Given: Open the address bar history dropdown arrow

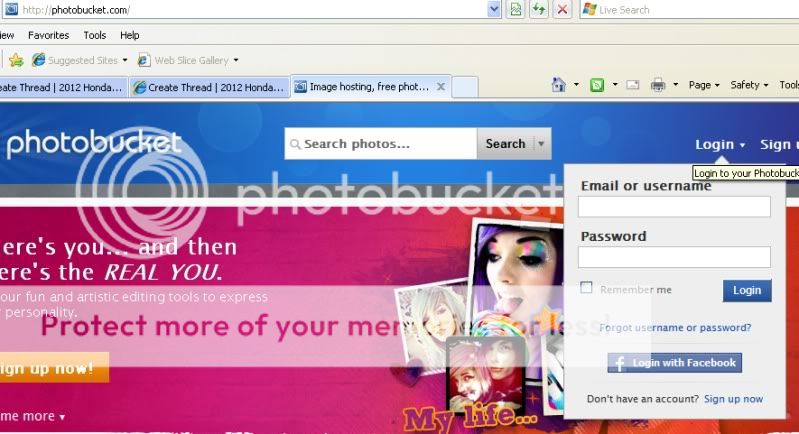Looking at the screenshot, I should coord(494,9).
